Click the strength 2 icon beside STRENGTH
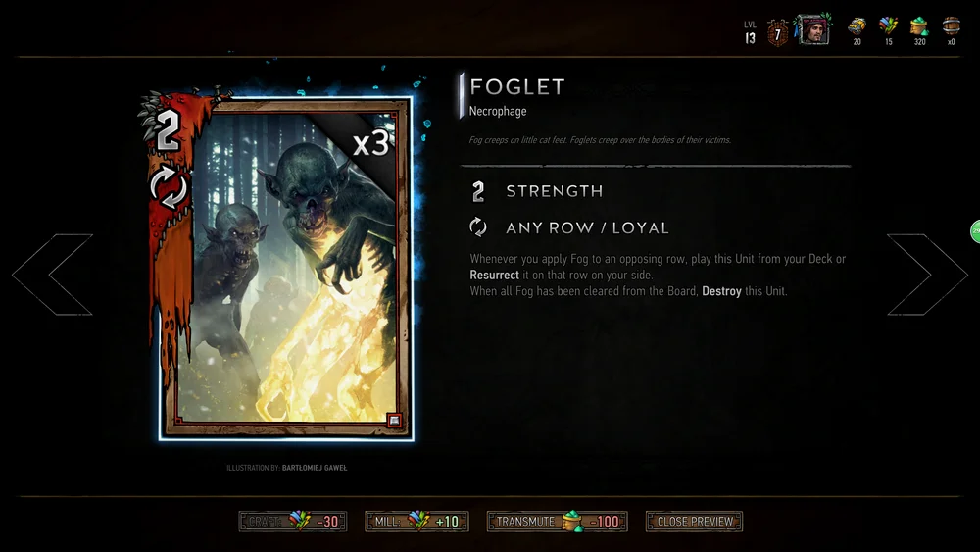Image resolution: width=980 pixels, height=552 pixels. (478, 191)
